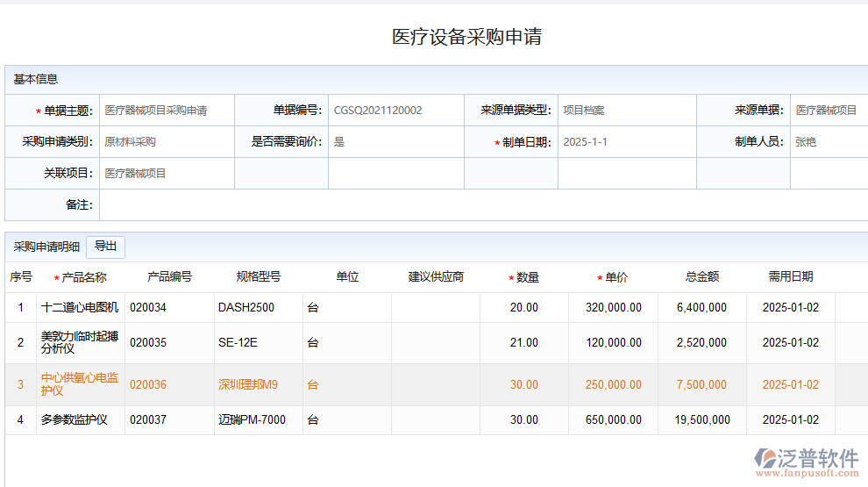Select the 十二道心电图机 row
Screen dimensions: 868x487
[80, 308]
